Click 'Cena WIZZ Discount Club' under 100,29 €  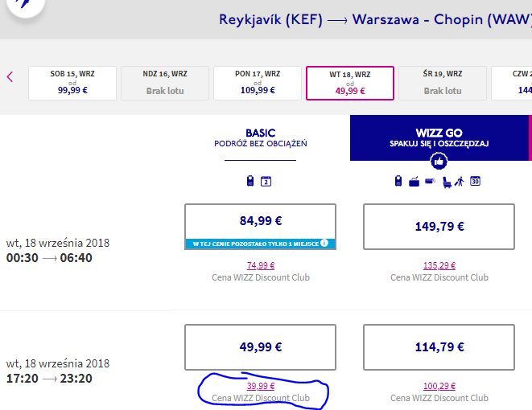pos(439,398)
